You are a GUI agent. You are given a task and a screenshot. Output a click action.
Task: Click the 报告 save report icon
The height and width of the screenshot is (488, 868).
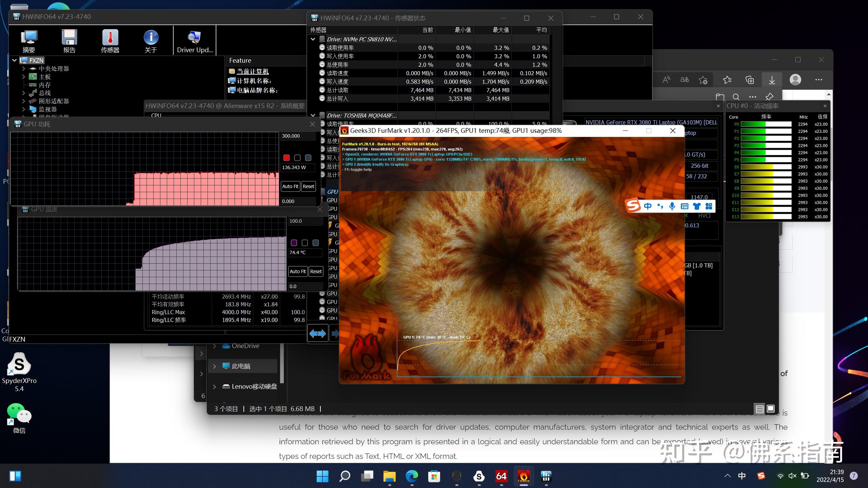69,41
